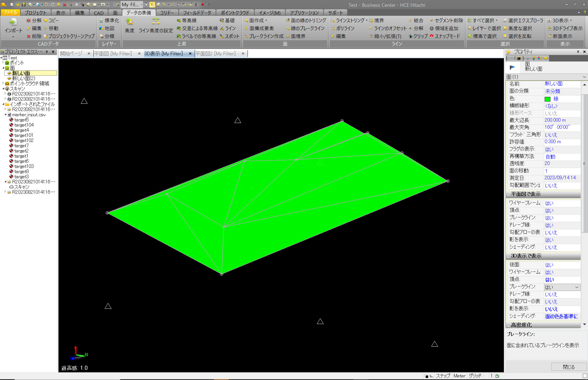Click the Name (名前) field 新しい面
Viewport: 588px width, 380px height.
coord(562,84)
